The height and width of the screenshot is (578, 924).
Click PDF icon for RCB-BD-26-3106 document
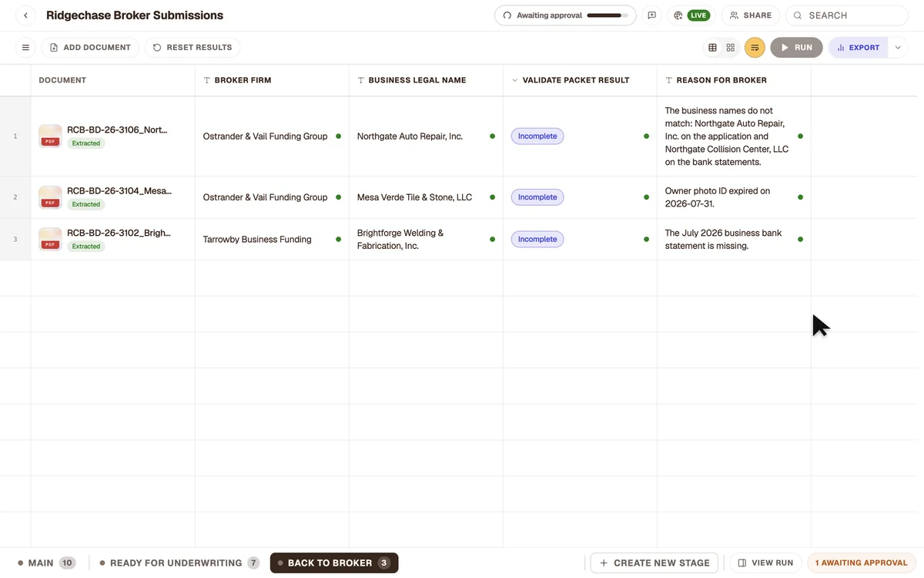pyautogui.click(x=50, y=136)
